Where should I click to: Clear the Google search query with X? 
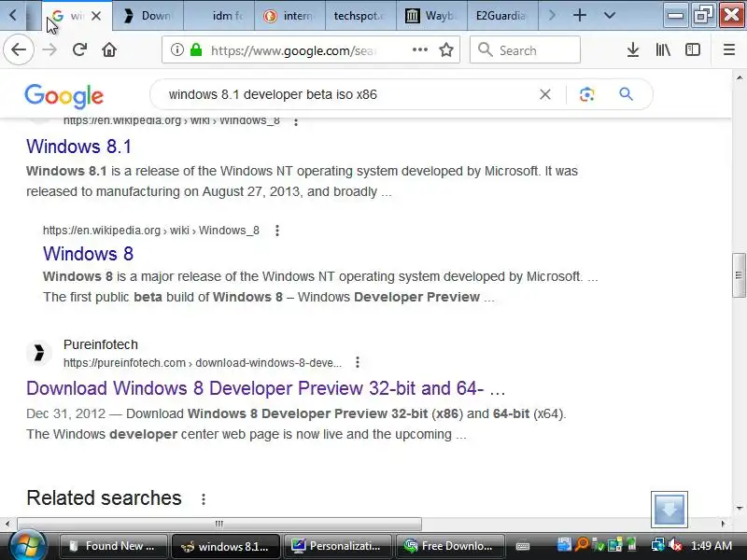[545, 94]
